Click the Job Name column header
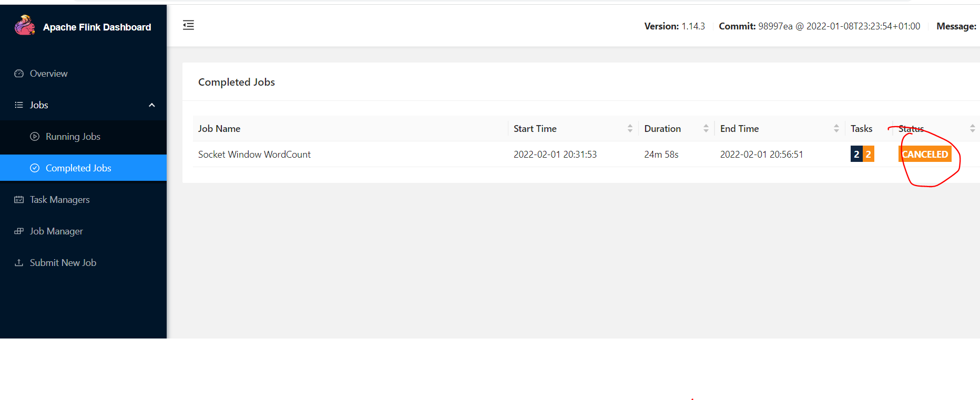 click(219, 129)
